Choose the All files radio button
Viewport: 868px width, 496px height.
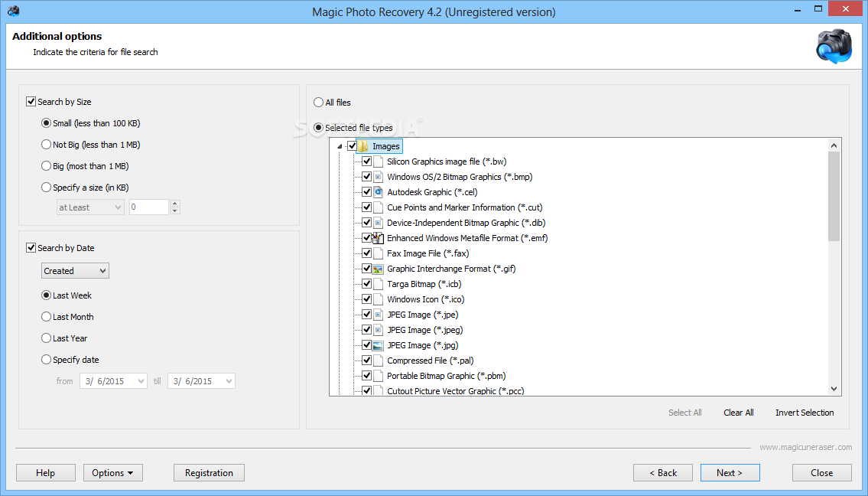[318, 103]
